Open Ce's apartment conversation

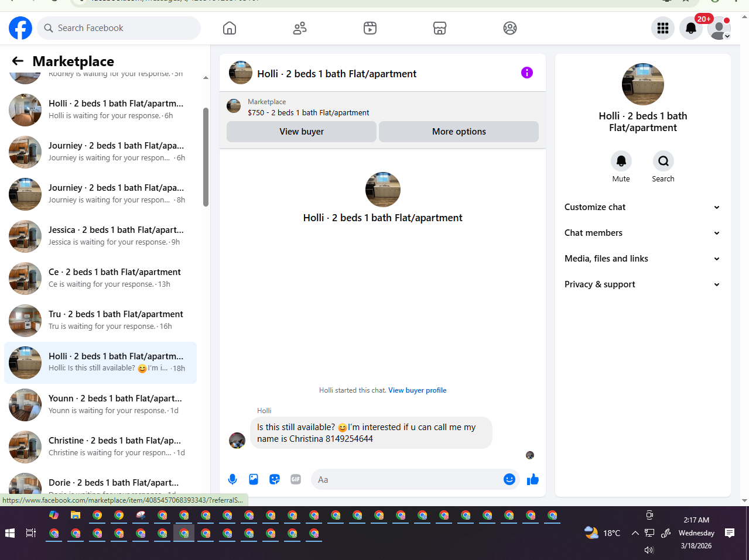click(x=101, y=279)
